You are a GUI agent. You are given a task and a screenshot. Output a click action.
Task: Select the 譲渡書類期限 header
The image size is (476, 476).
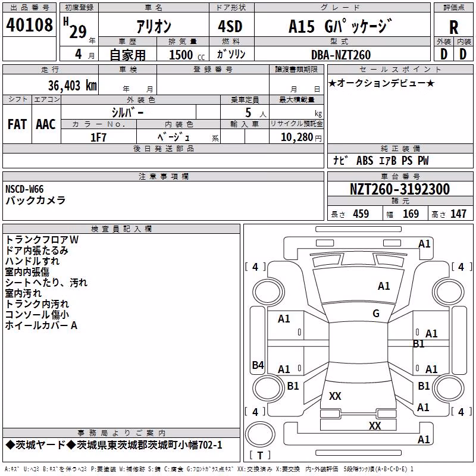(x=296, y=69)
